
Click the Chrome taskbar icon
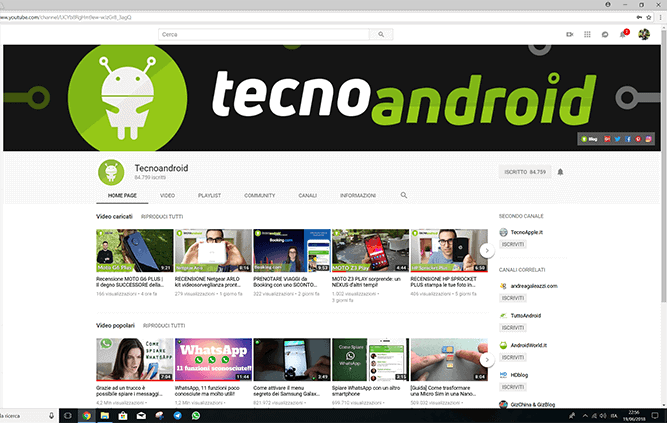(x=86, y=416)
